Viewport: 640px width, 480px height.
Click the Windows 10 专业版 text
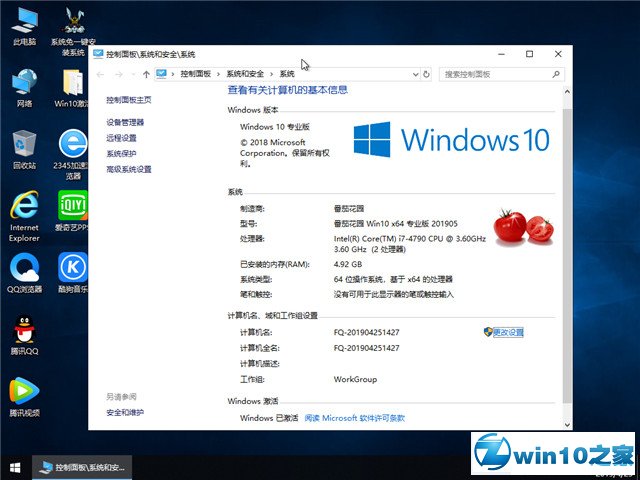point(275,127)
